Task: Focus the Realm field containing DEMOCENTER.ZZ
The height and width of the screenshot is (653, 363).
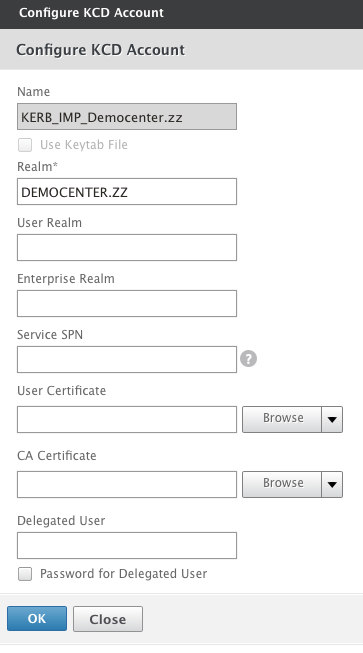Action: pos(127,192)
